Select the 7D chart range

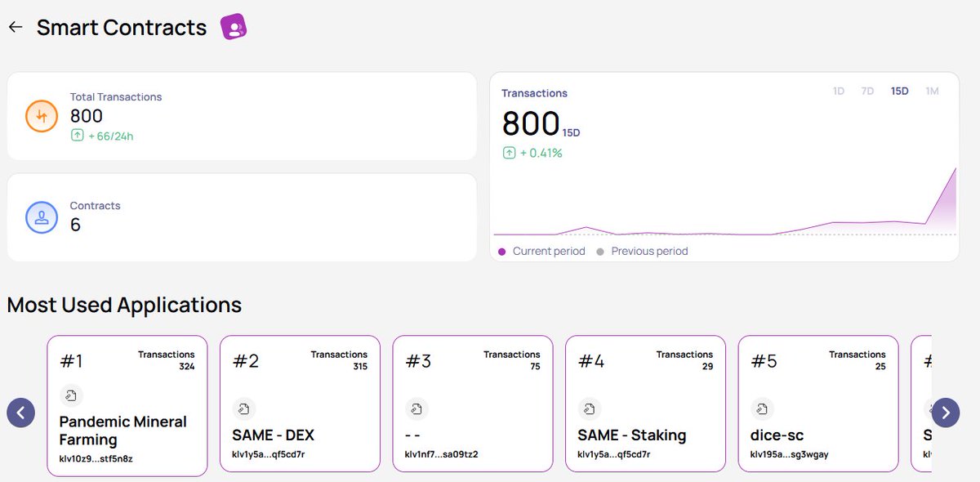pyautogui.click(x=867, y=91)
